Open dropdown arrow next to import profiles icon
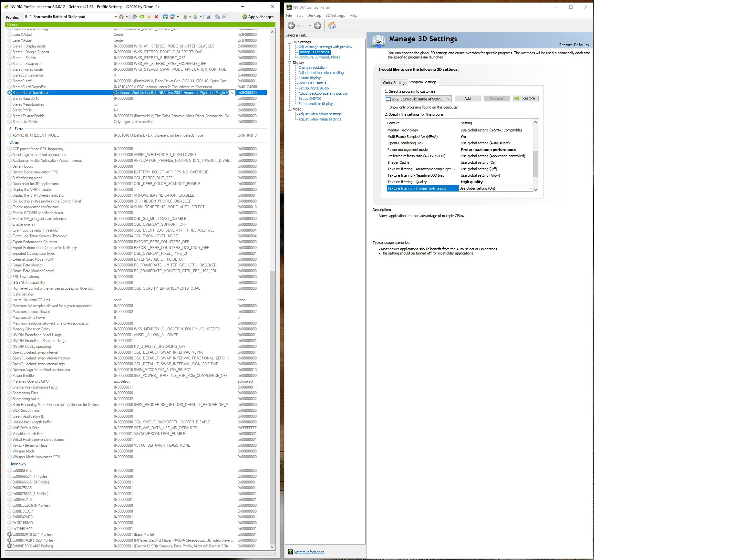Viewport: 744px width, 560px height. pos(201,17)
